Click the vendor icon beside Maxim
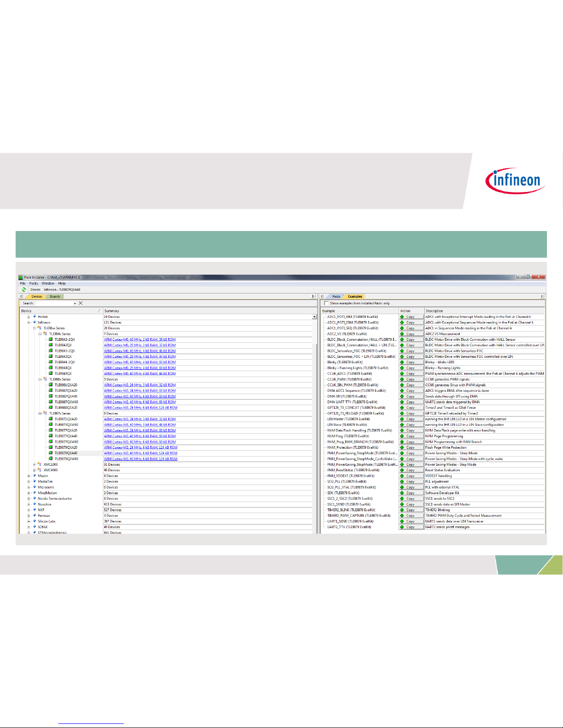This screenshot has width=563, height=728. point(34,476)
